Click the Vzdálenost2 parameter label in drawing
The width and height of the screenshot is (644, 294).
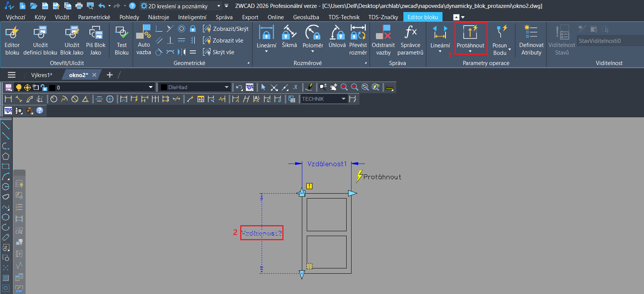(261, 233)
